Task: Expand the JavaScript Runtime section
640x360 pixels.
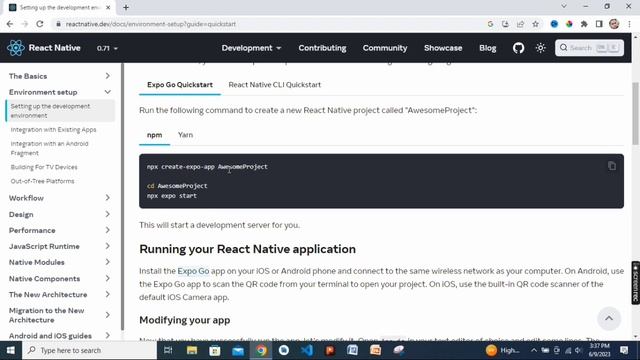Action: coord(60,246)
